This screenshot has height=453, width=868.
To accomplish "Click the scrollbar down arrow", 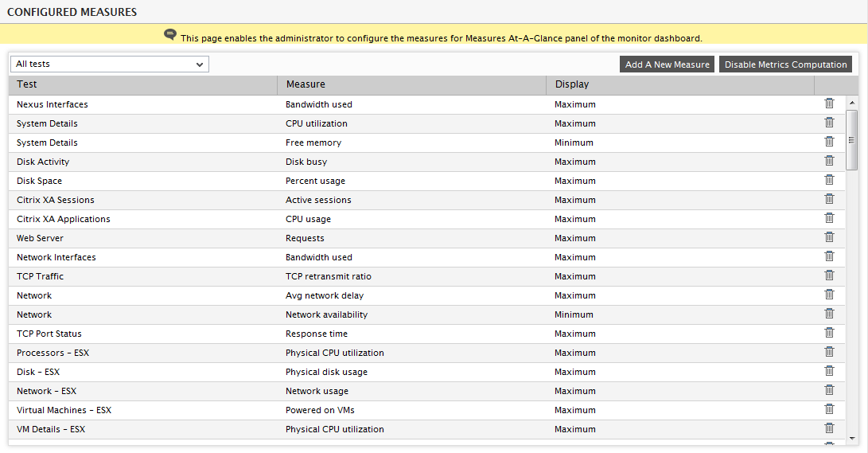I will [x=852, y=439].
